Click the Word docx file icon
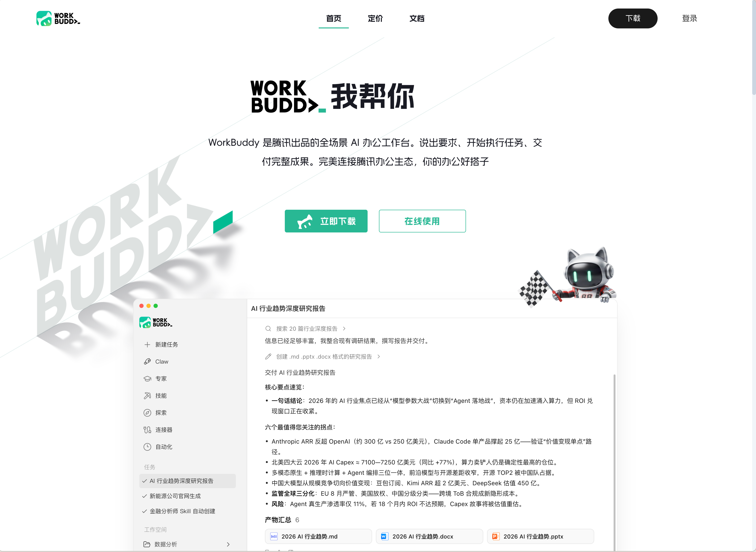 (x=385, y=536)
